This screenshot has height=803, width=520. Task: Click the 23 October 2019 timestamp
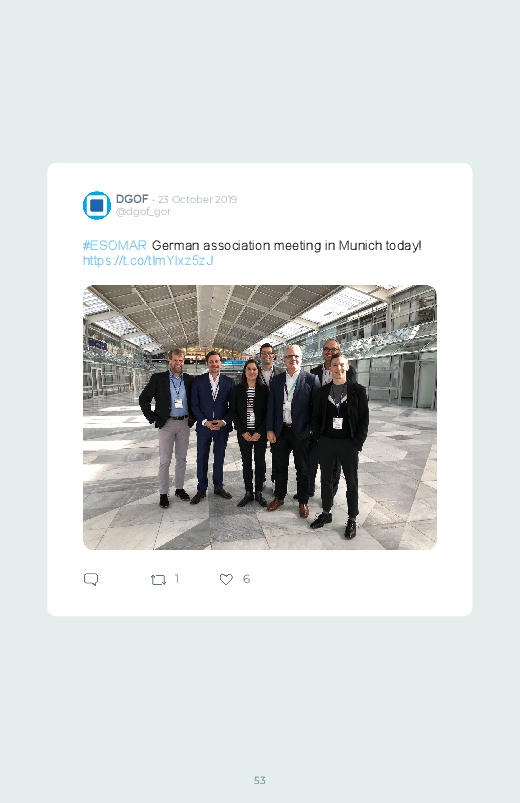click(197, 199)
